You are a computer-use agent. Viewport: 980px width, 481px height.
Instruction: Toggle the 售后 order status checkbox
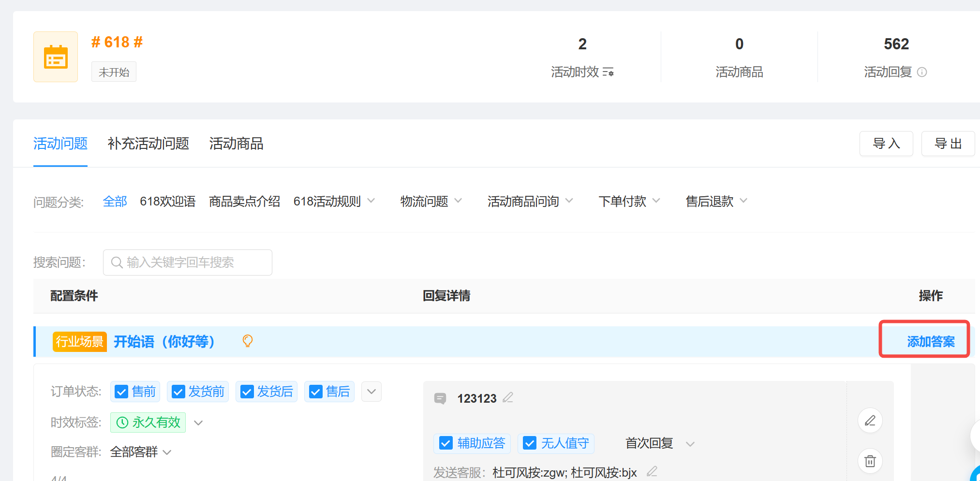(315, 392)
